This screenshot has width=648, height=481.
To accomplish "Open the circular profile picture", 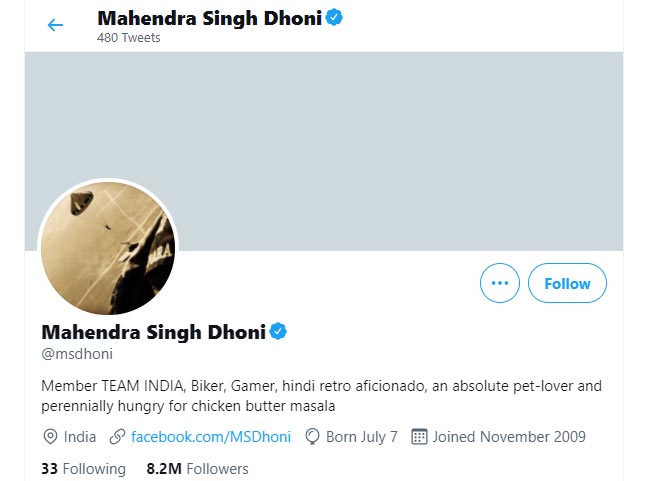I will 108,248.
